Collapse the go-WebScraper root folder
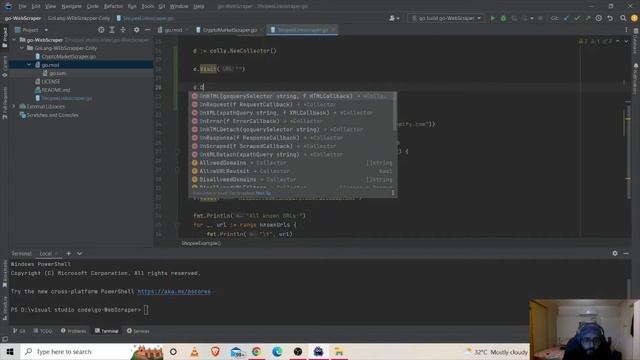Image resolution: width=640 pixels, height=360 pixels. point(15,40)
